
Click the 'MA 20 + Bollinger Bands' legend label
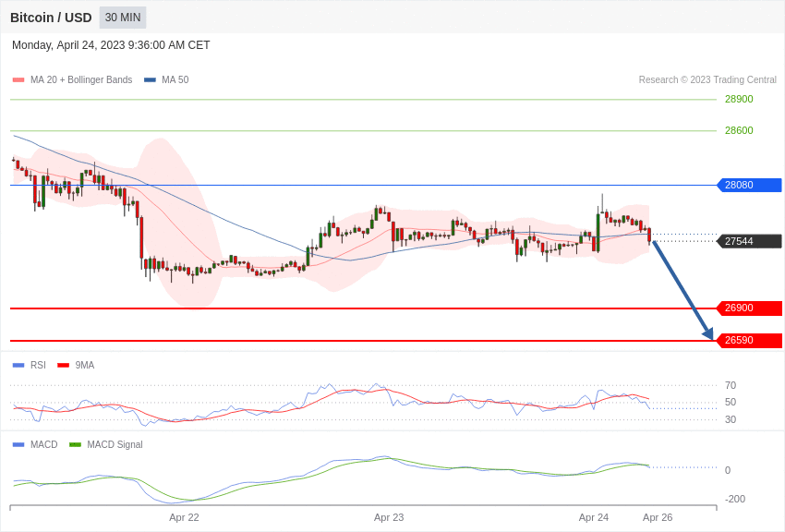click(x=81, y=79)
